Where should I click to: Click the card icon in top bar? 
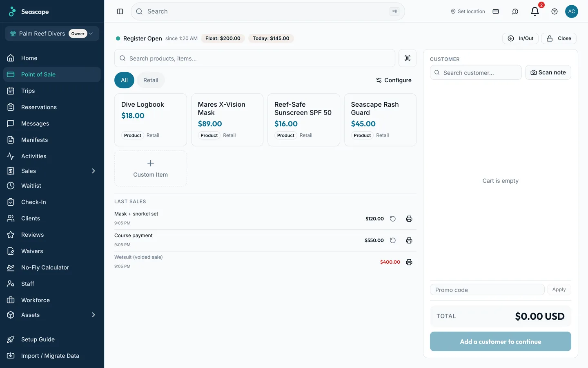(x=496, y=11)
